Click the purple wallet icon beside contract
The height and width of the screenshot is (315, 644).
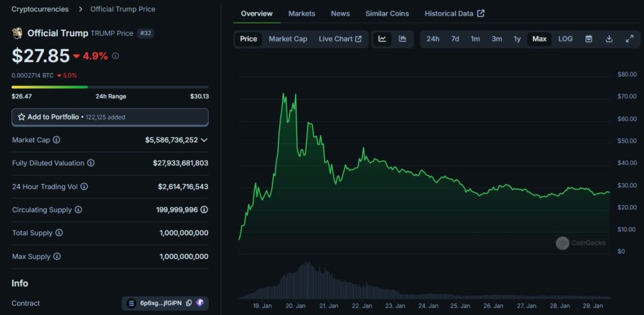199,302
